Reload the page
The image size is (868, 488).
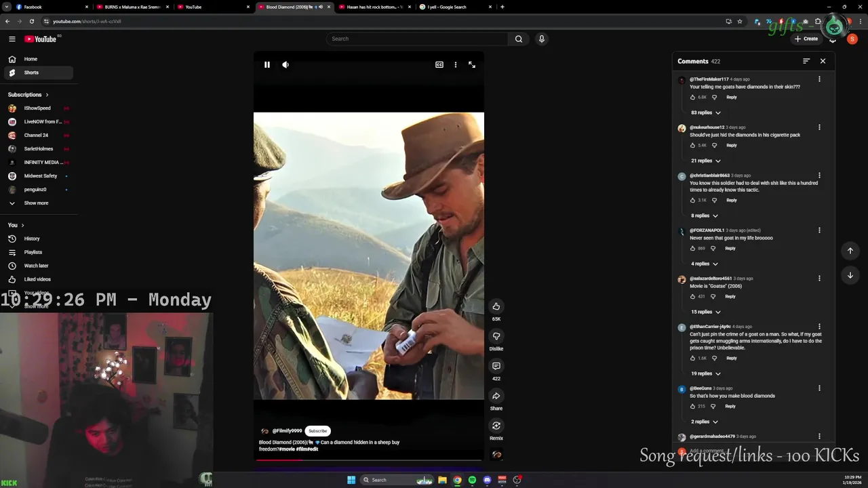pyautogui.click(x=31, y=21)
